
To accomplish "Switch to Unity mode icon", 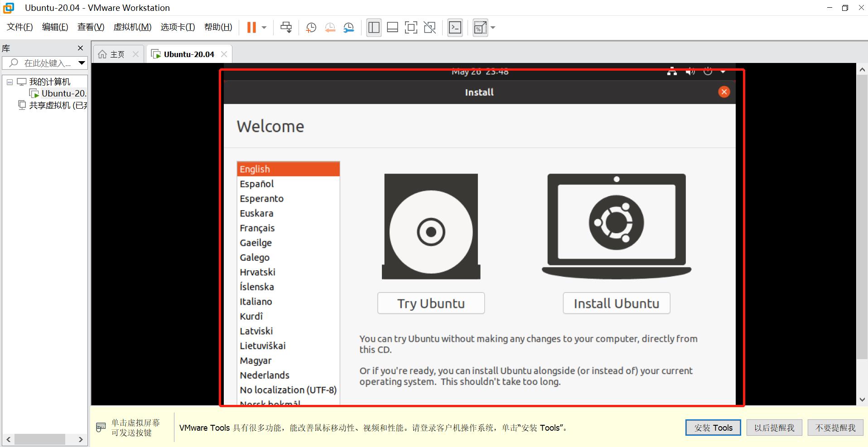I will pos(429,28).
